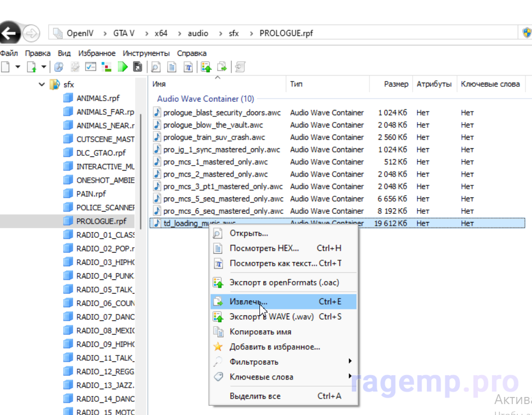Viewport: 532px width, 415px height.
Task: Sort files by the Размер column header
Action: [x=395, y=84]
